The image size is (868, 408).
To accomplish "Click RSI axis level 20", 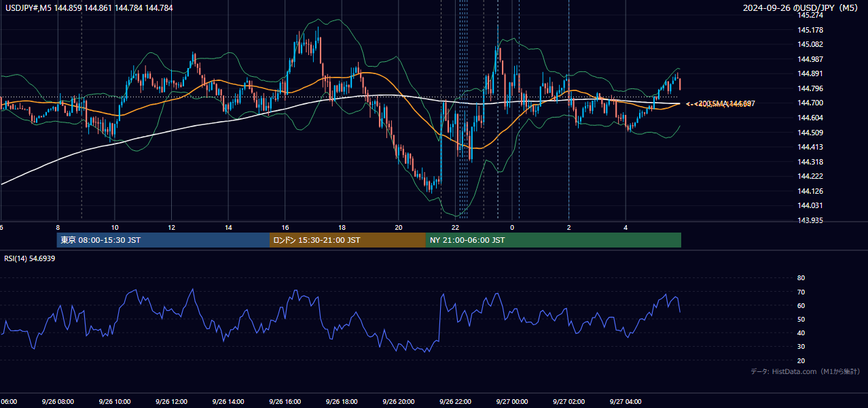I will (x=801, y=360).
